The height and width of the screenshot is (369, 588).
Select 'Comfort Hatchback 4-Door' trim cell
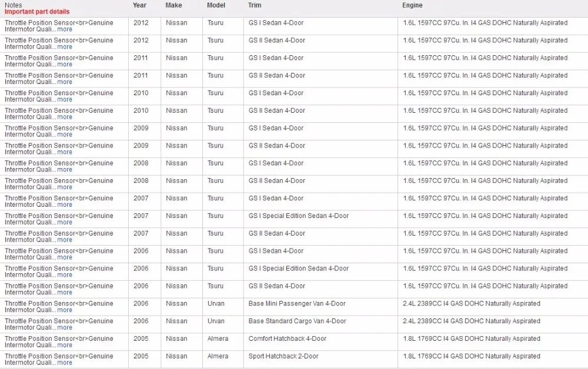[x=288, y=338]
